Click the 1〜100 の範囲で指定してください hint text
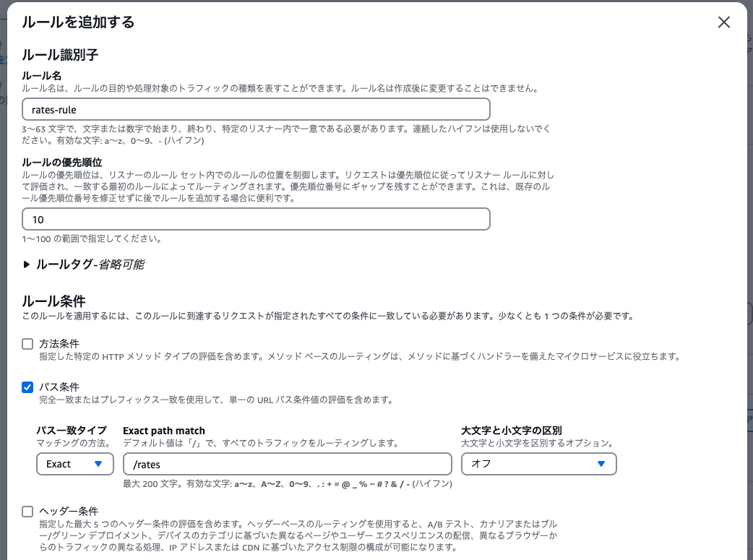Image resolution: width=753 pixels, height=560 pixels. click(92, 238)
